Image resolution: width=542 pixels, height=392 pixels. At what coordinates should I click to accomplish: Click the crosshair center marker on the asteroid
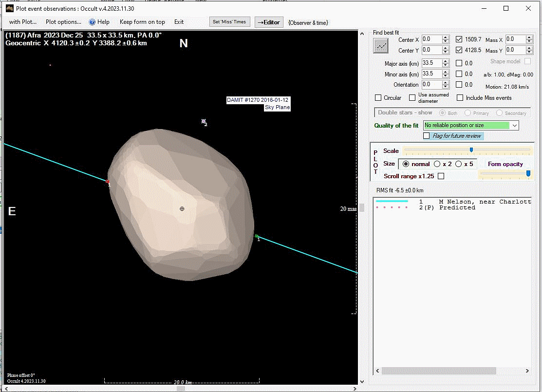coord(182,208)
